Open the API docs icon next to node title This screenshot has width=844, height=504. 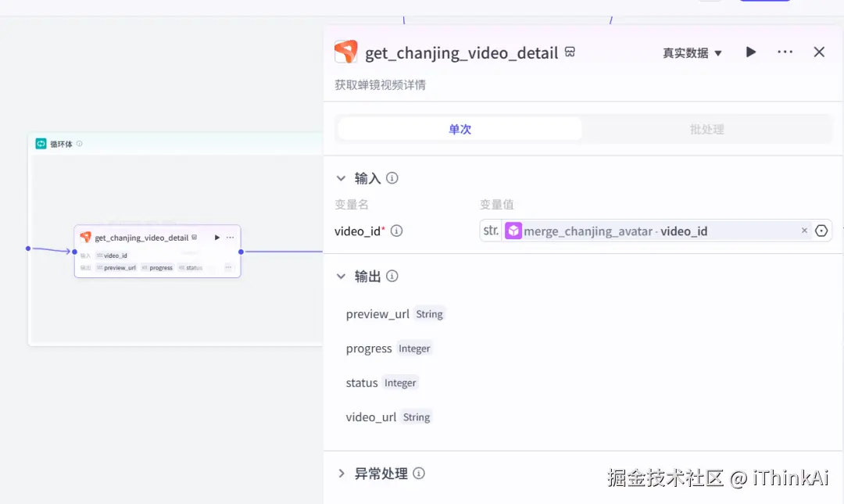(x=570, y=52)
